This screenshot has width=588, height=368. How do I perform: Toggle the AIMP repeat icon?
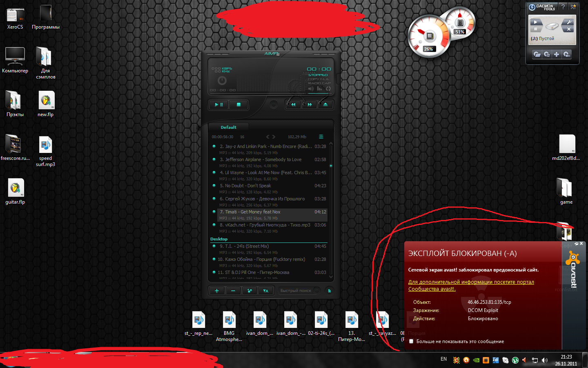[328, 89]
